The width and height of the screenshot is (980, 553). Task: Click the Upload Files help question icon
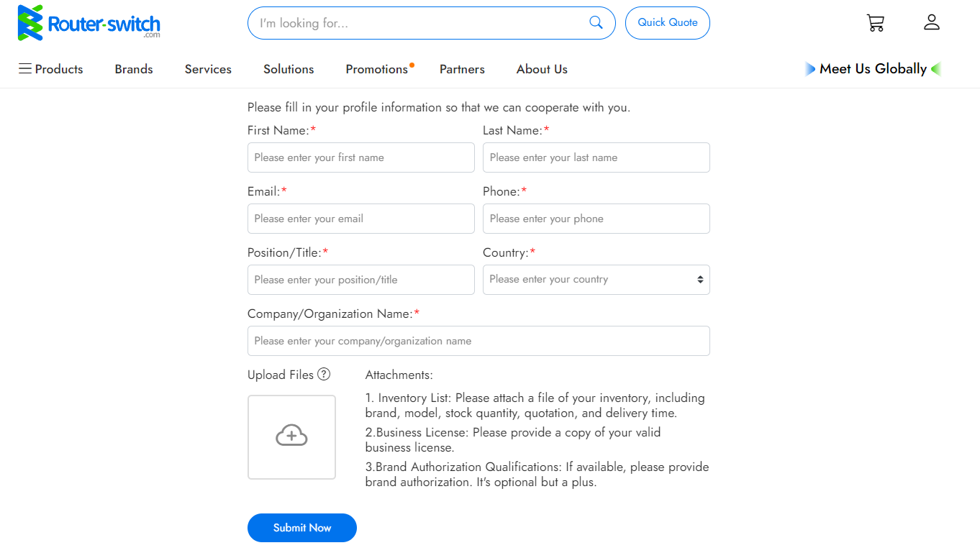324,374
